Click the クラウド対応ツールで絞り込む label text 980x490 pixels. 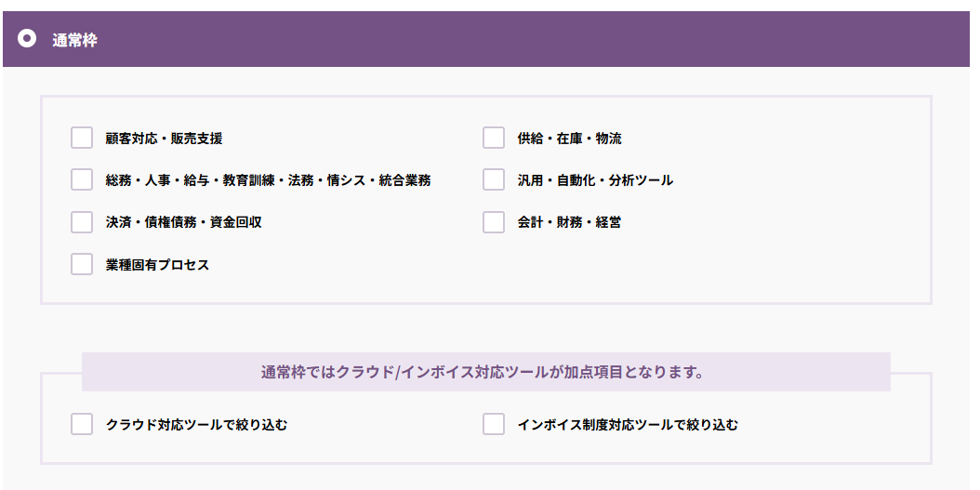(x=196, y=424)
